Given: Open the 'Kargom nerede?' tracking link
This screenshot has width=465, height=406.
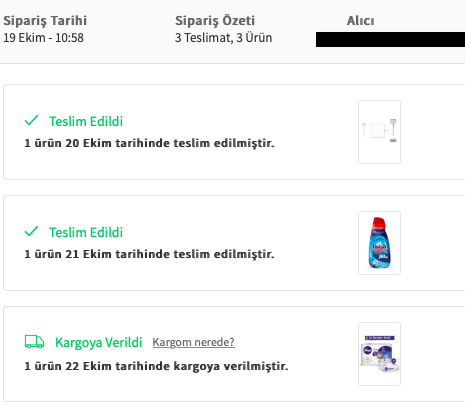Looking at the screenshot, I should point(193,342).
